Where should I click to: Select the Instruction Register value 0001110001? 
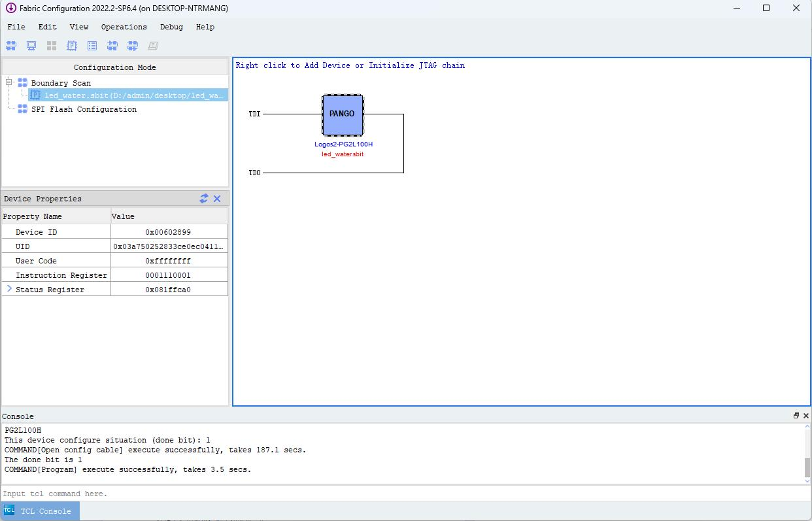(x=168, y=275)
